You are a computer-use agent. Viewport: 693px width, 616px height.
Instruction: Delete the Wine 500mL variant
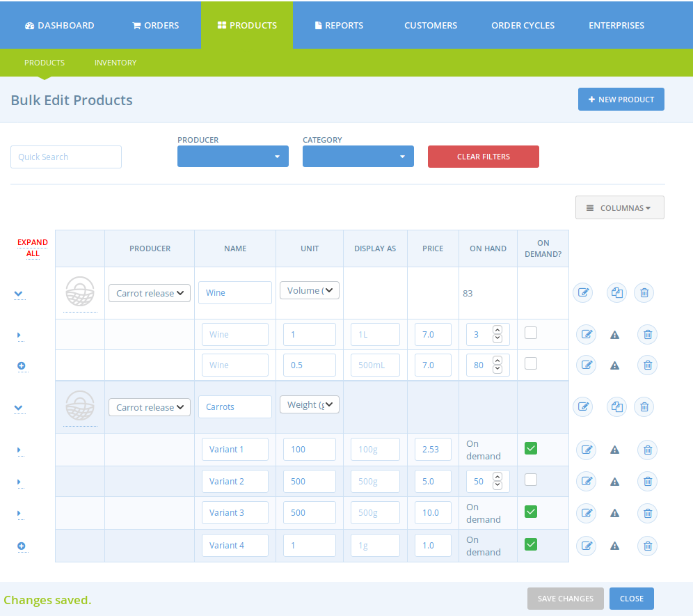point(648,365)
